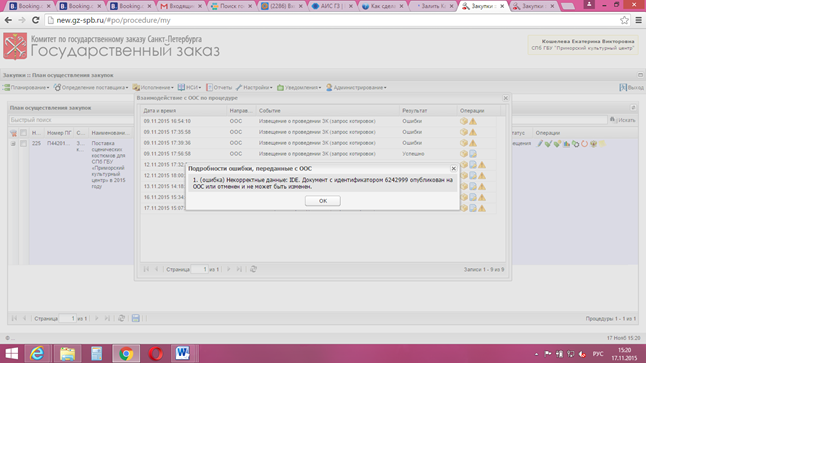
Task: Refresh the OOC interaction dialog list
Action: [x=253, y=269]
